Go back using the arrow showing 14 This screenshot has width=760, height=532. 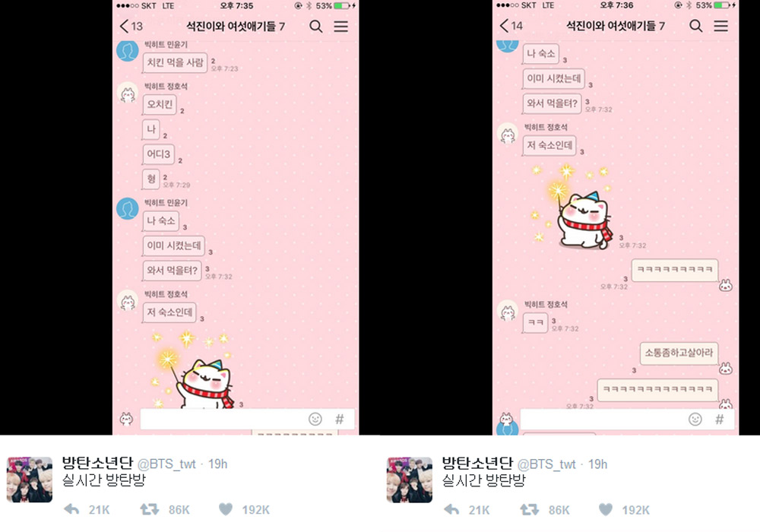(x=511, y=26)
